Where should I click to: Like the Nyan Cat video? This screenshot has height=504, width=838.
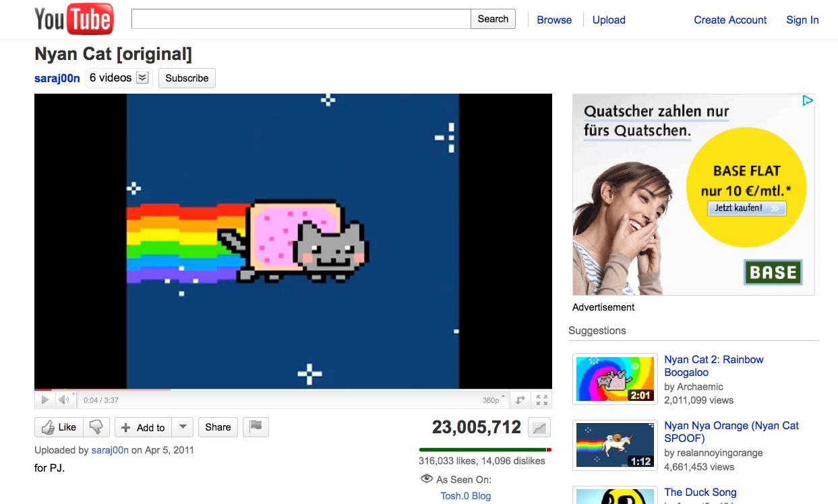tap(60, 427)
